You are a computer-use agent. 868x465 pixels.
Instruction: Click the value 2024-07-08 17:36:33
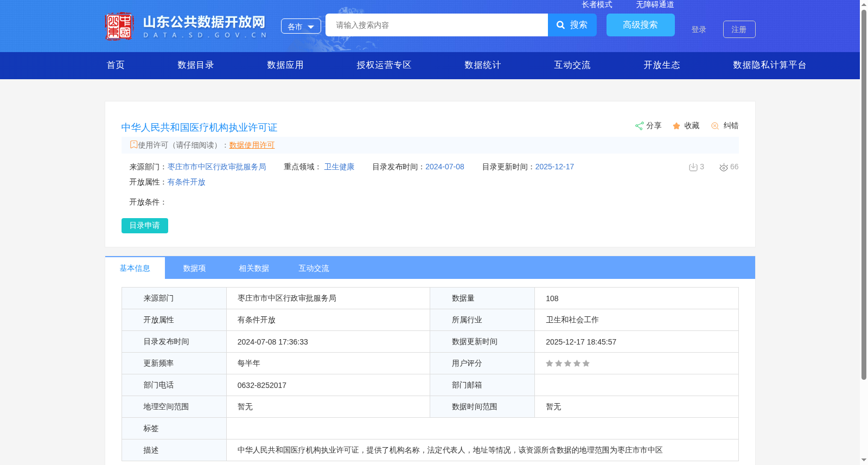pyautogui.click(x=273, y=342)
